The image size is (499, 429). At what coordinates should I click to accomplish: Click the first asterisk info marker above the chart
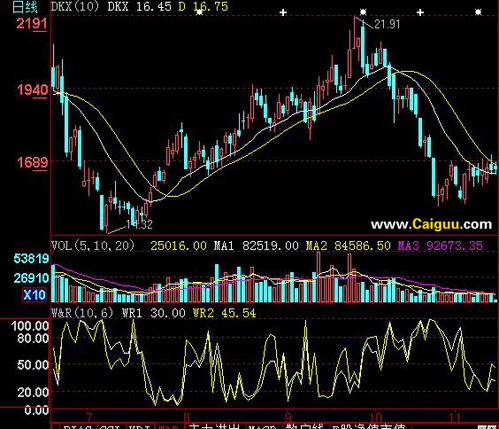click(199, 12)
